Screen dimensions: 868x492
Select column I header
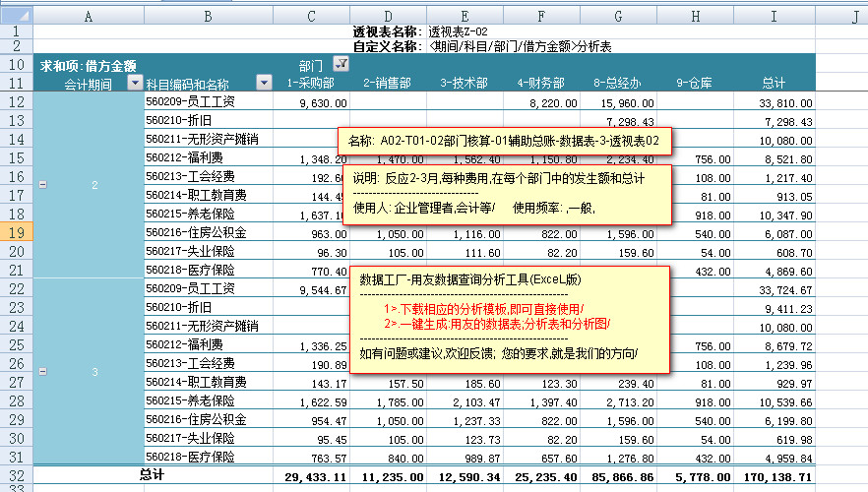point(774,17)
